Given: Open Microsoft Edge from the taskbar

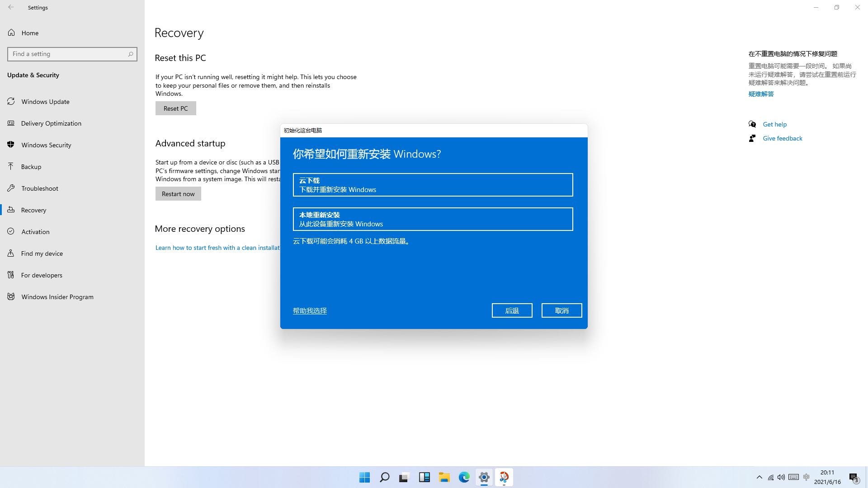Looking at the screenshot, I should pos(464,477).
